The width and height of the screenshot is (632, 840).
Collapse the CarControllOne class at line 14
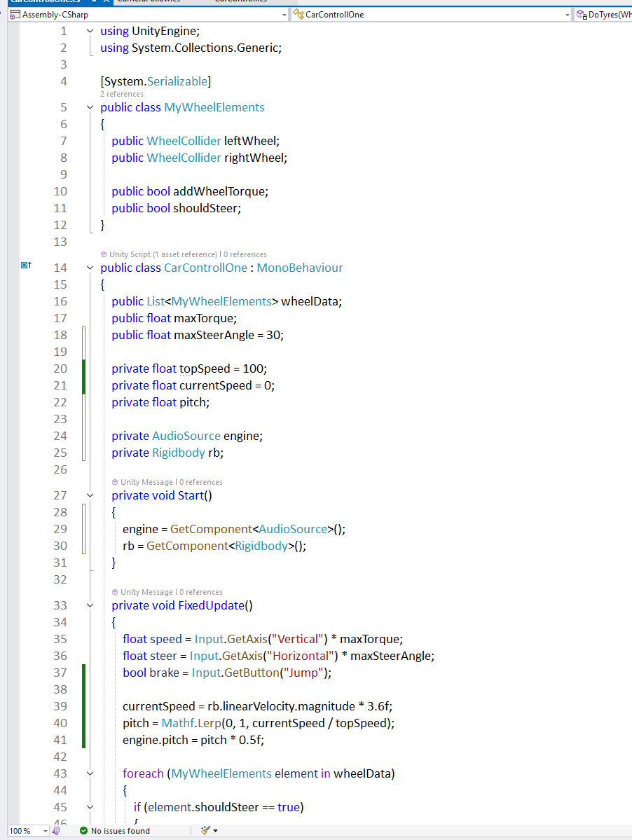(x=90, y=268)
